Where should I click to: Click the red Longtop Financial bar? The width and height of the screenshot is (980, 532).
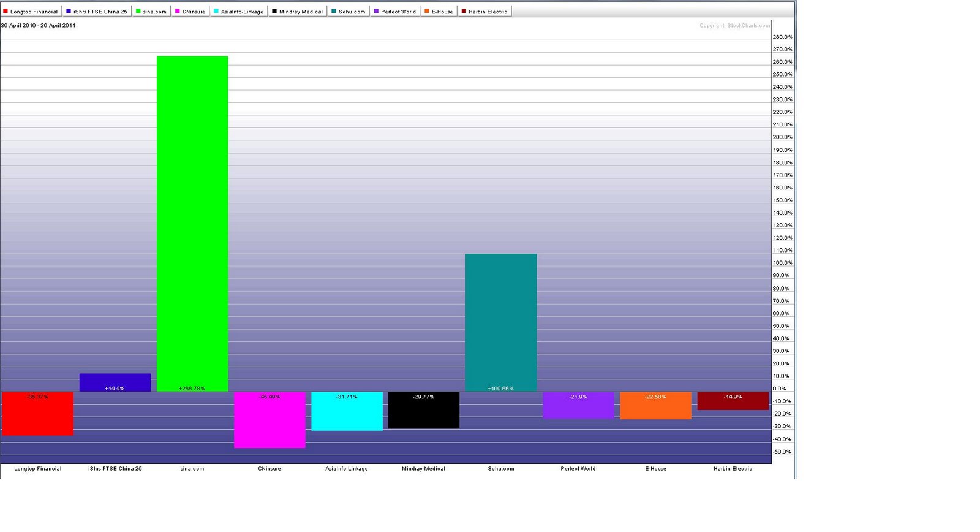[x=38, y=414]
